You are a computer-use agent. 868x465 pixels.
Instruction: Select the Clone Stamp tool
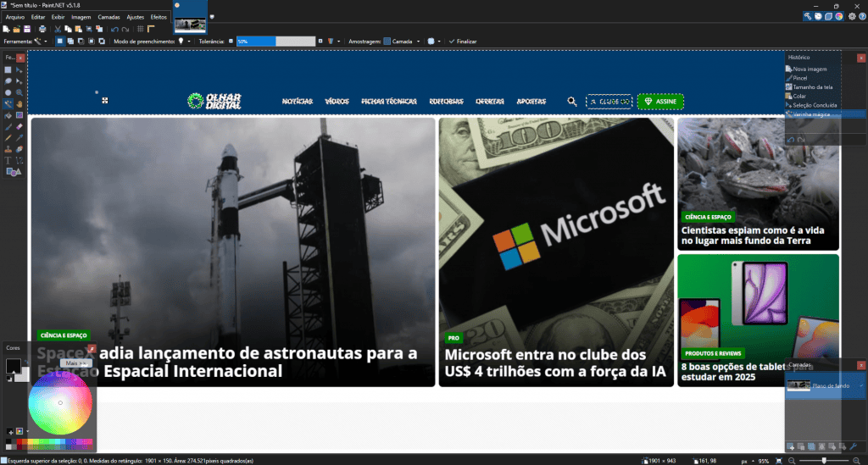click(x=8, y=149)
